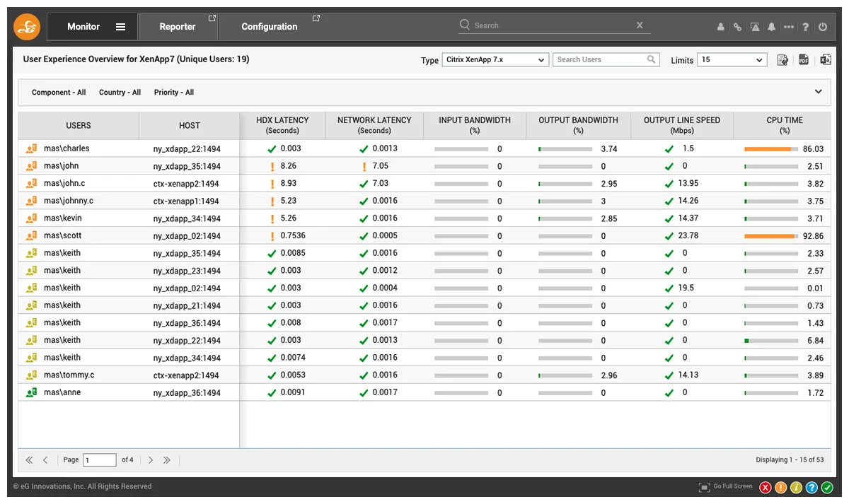The image size is (849, 504).
Task: Select network latency value 7.05
Action: (381, 166)
